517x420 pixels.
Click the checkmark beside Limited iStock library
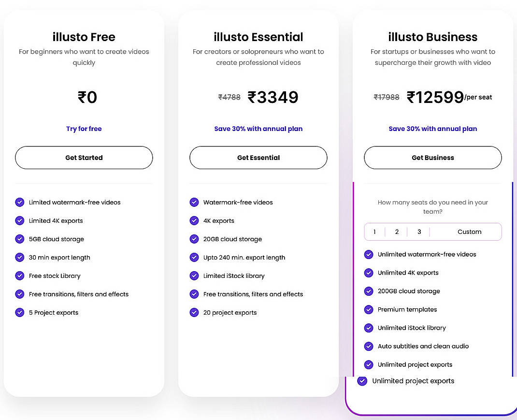pos(194,275)
